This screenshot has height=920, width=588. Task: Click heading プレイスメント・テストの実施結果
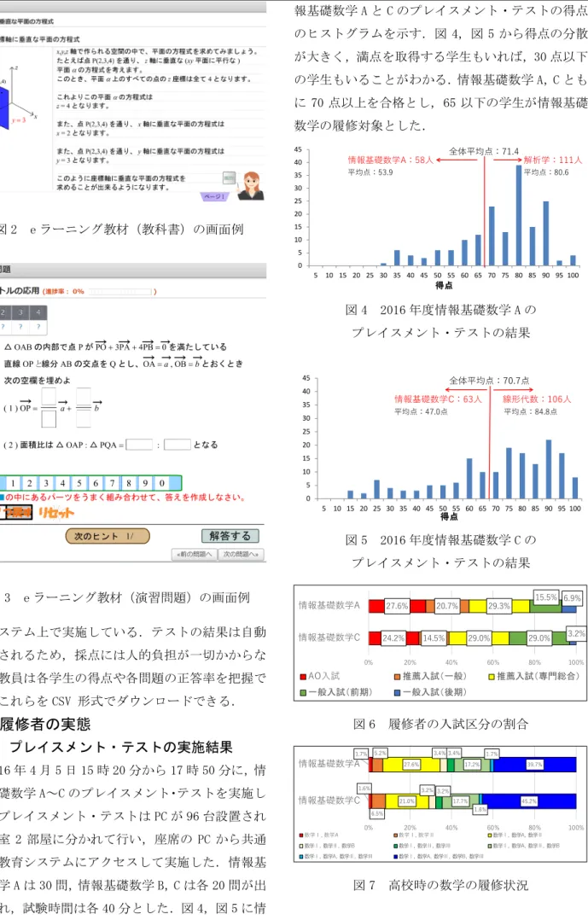point(121,747)
